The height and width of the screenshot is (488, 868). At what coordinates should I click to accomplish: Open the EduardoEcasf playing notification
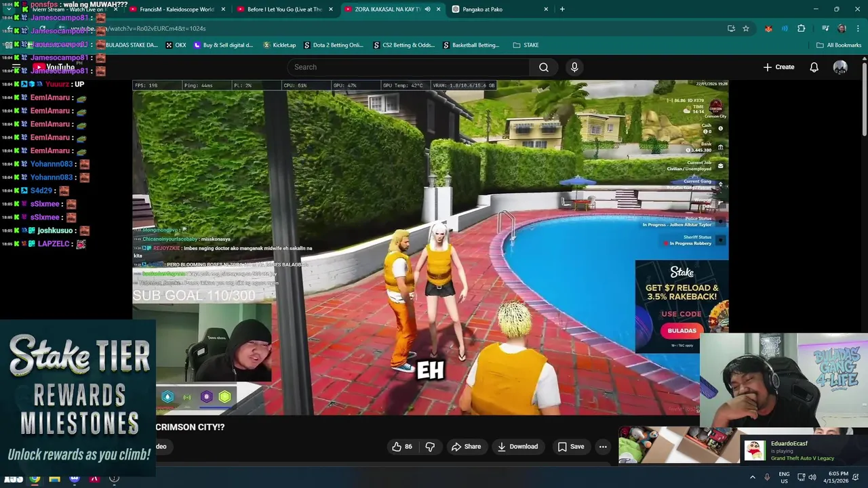point(804,450)
